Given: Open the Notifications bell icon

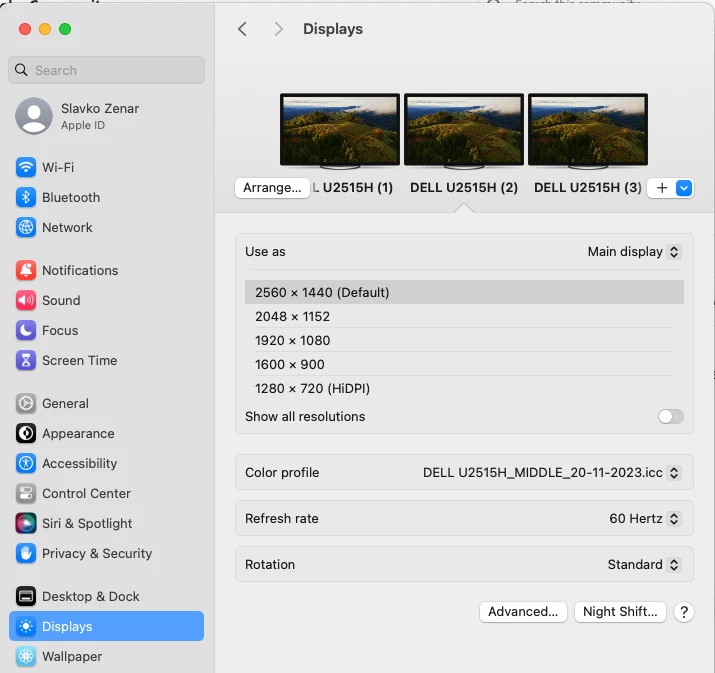Looking at the screenshot, I should [x=26, y=270].
